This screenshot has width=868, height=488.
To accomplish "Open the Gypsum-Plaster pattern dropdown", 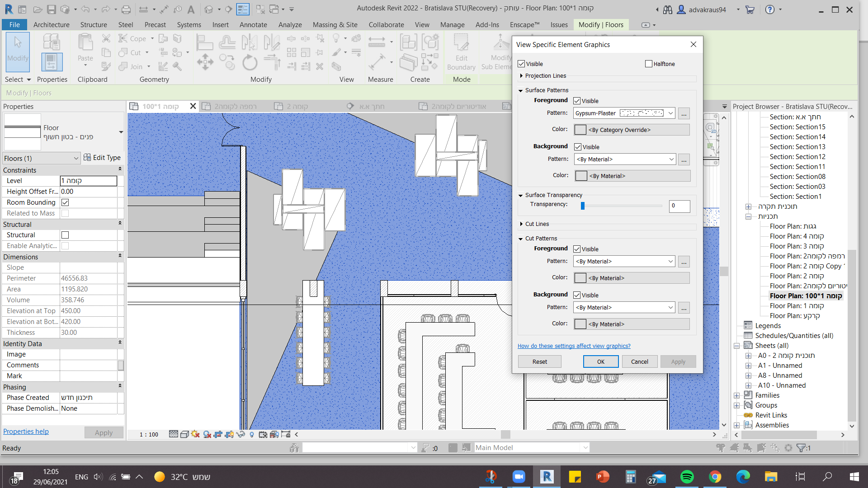I will click(x=670, y=113).
